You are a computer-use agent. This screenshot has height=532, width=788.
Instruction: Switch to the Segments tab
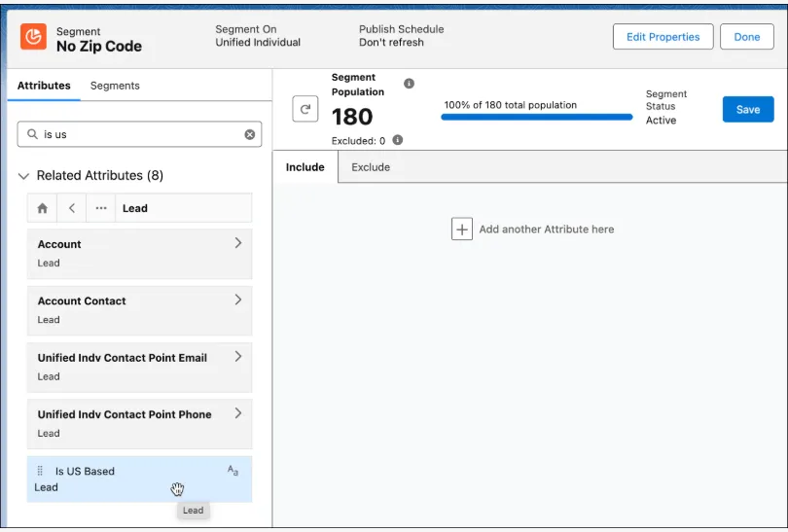click(115, 86)
